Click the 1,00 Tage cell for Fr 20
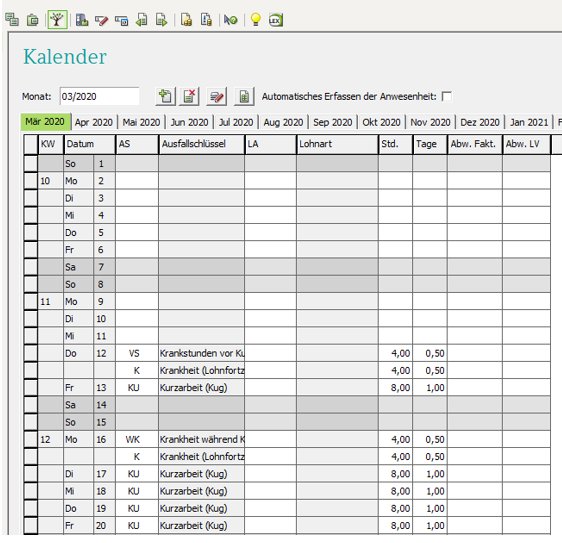The width and height of the screenshot is (562, 543). (430, 525)
